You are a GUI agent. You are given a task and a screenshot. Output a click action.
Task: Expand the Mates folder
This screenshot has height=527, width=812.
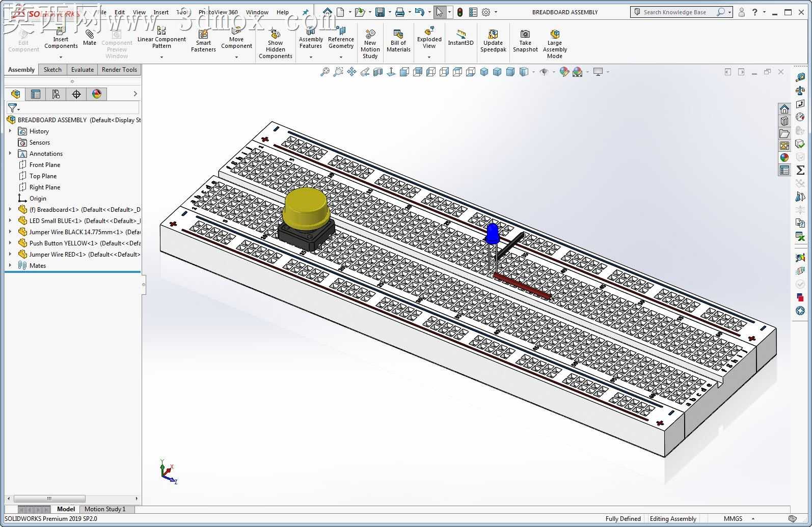[10, 265]
